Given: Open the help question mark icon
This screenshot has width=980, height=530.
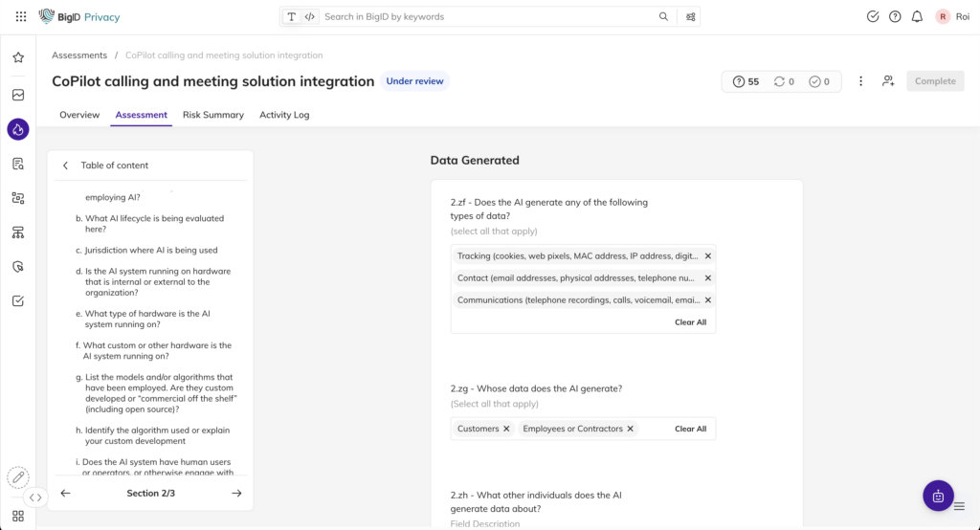Looking at the screenshot, I should (x=895, y=17).
